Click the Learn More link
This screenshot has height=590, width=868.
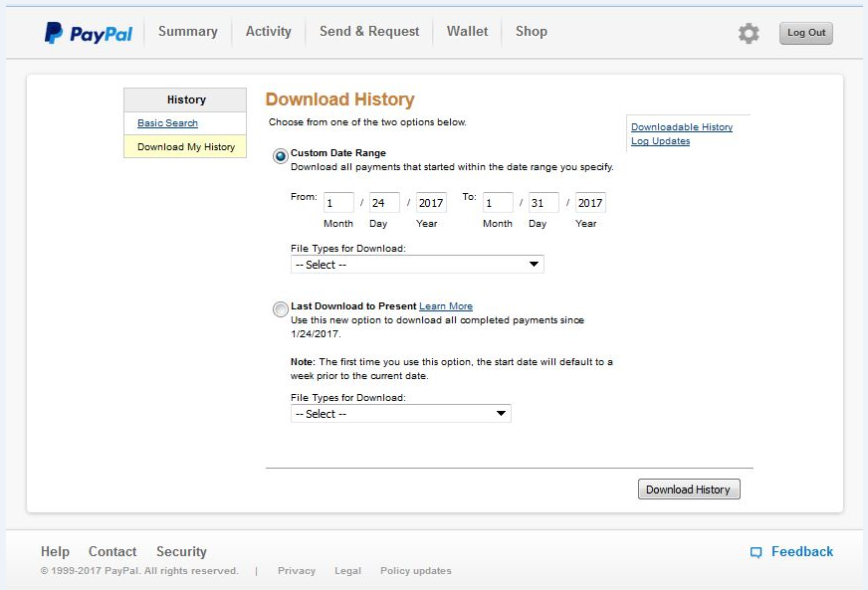(446, 306)
